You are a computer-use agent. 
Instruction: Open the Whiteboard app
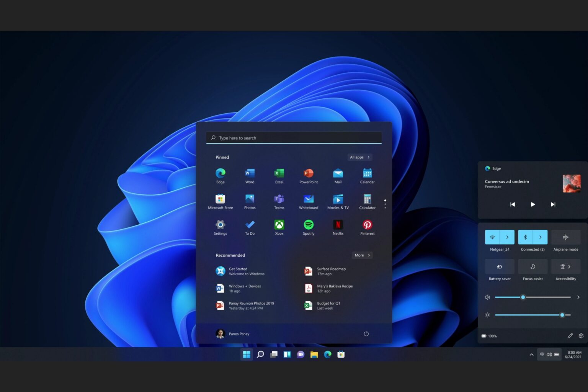tap(309, 201)
